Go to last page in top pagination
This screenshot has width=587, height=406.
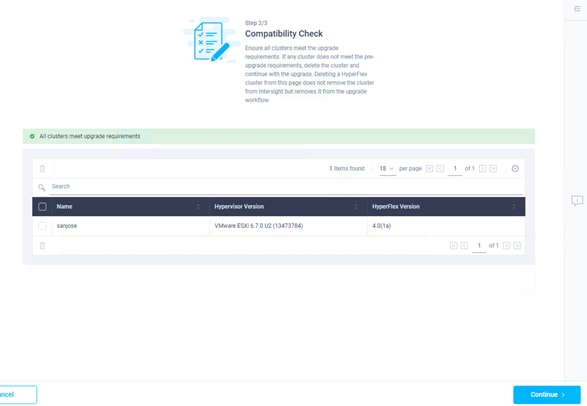tap(493, 168)
